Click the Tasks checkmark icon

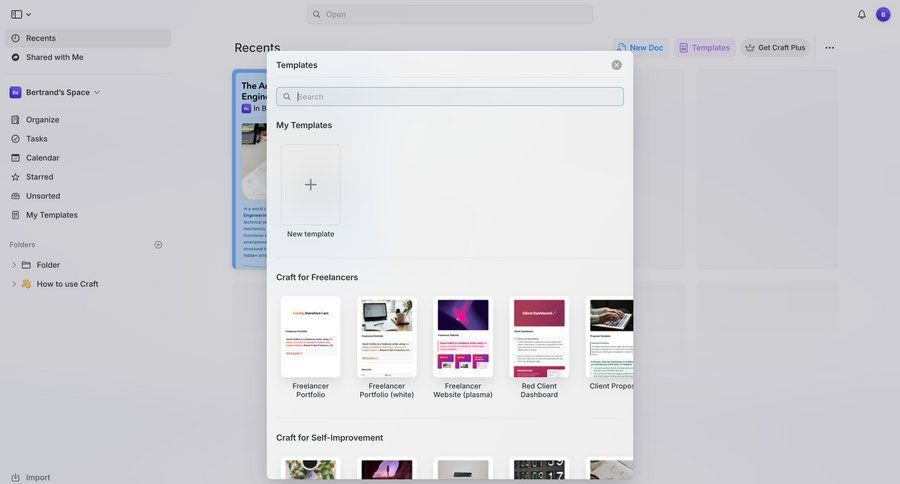tap(15, 138)
